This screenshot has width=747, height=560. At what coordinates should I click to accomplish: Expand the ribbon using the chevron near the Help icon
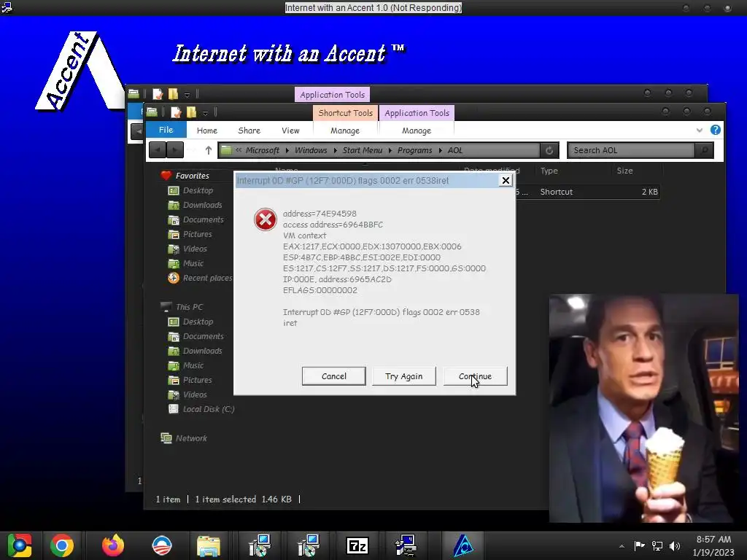699,130
